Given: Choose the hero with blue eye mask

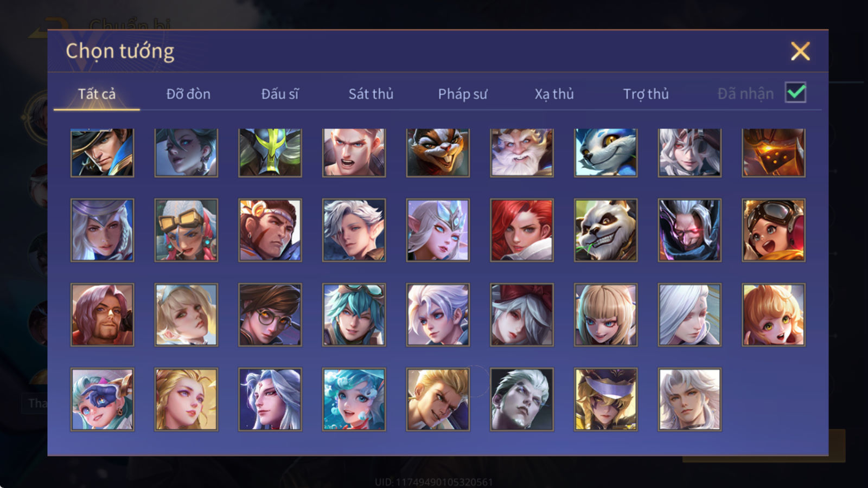Looking at the screenshot, I should pyautogui.click(x=102, y=400).
